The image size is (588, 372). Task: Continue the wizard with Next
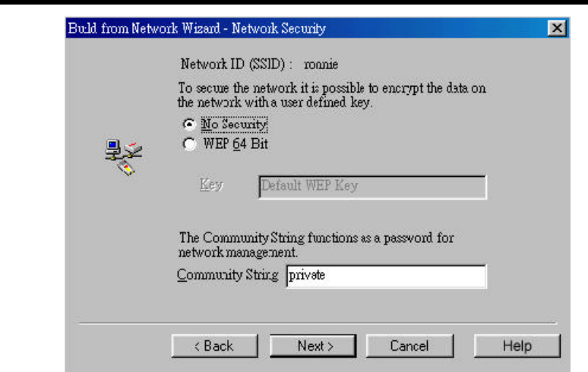click(x=313, y=345)
